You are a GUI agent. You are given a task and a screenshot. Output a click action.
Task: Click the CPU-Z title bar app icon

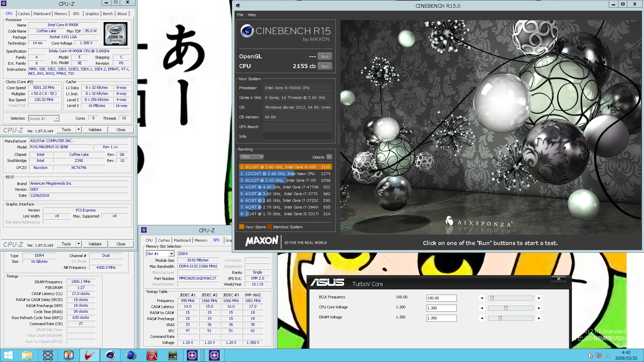point(4,3)
